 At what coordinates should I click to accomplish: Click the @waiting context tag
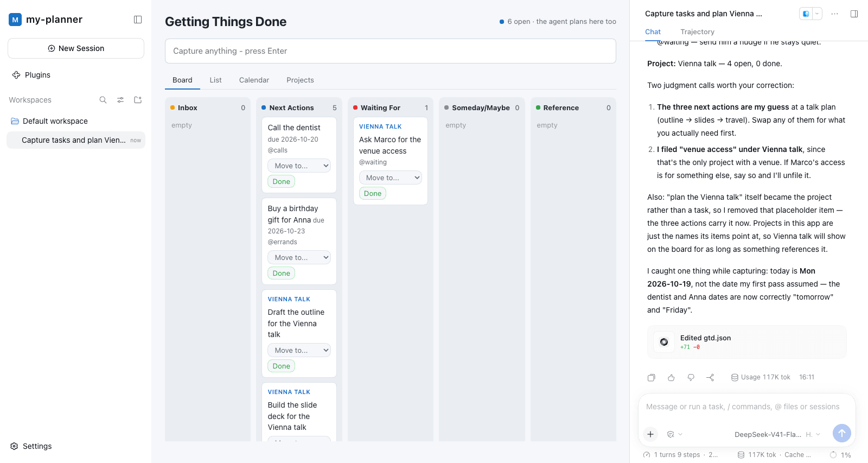(x=373, y=162)
